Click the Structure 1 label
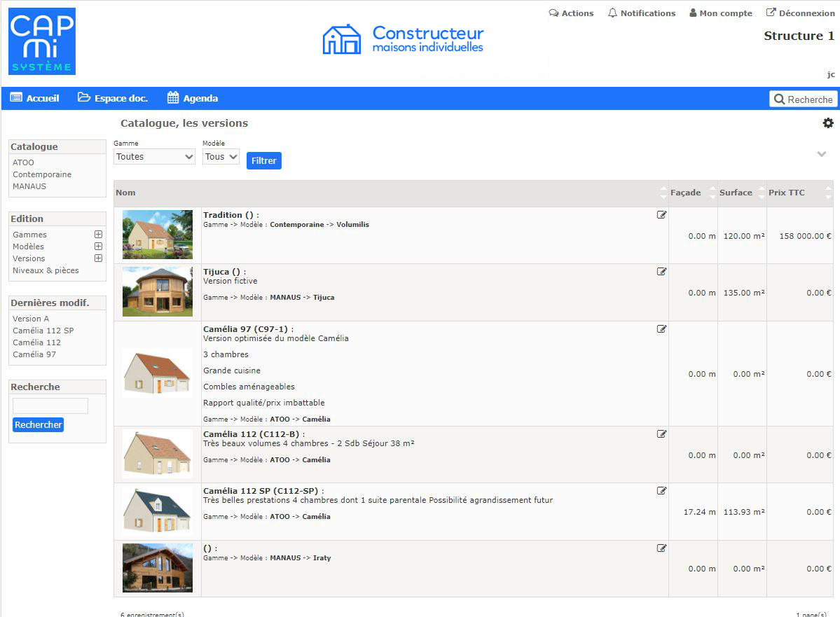840x617 pixels. pos(799,36)
